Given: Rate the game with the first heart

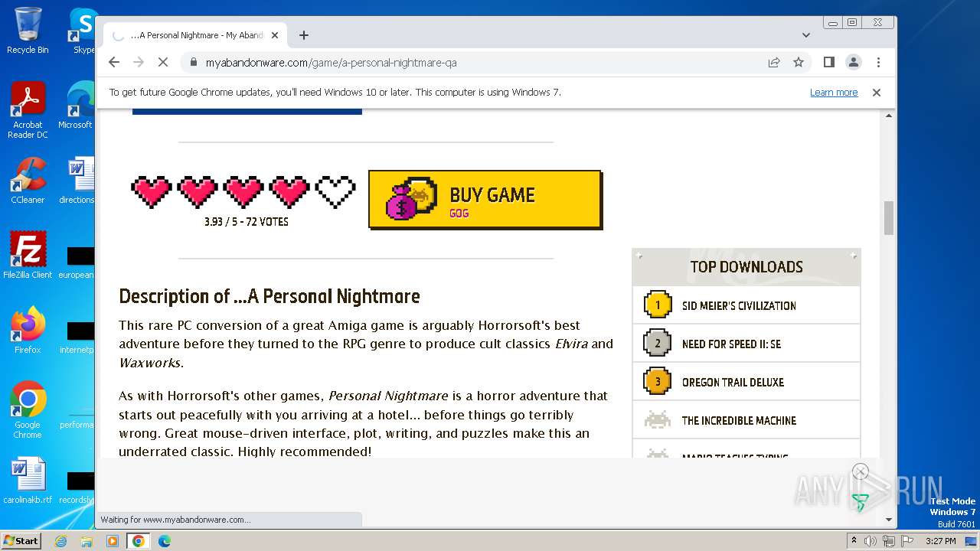Looking at the screenshot, I should [x=152, y=192].
